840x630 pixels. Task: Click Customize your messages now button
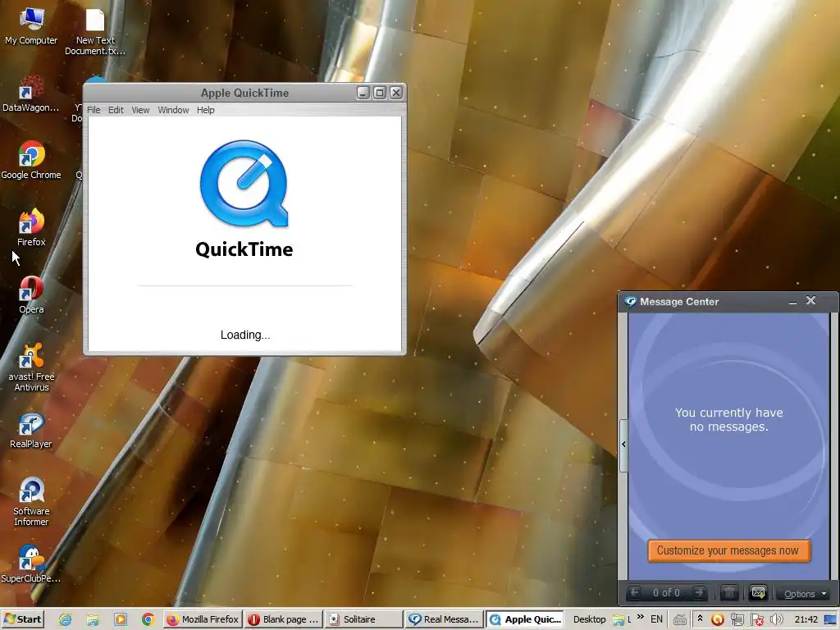(x=728, y=550)
